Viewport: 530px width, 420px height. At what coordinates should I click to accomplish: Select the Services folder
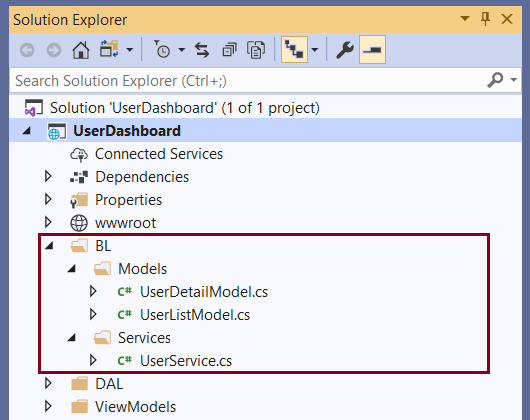coord(144,338)
